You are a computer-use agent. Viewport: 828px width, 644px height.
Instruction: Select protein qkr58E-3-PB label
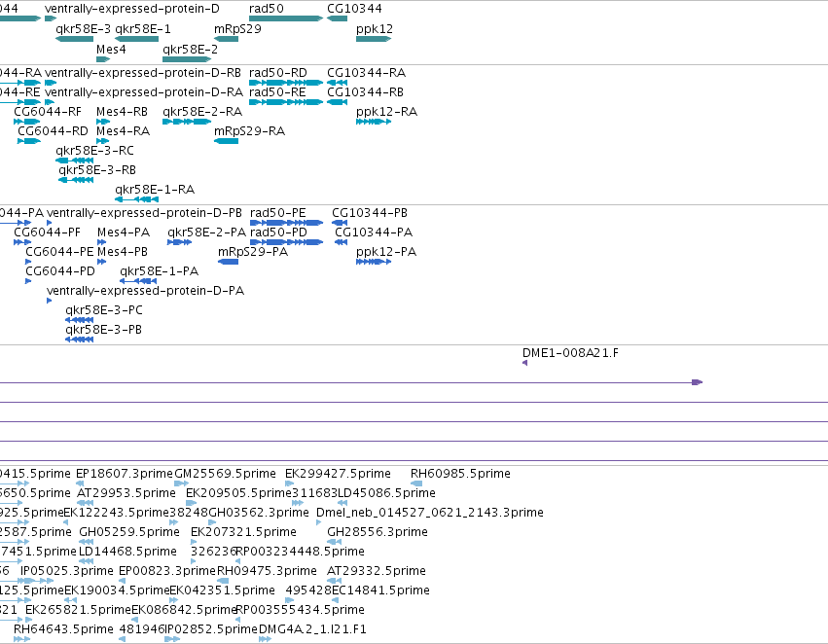tap(103, 330)
